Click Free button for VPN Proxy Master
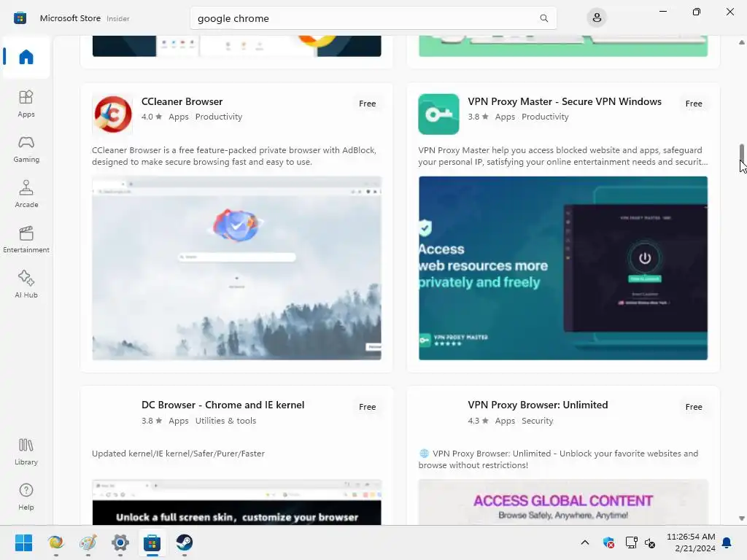The height and width of the screenshot is (560, 747). point(694,104)
